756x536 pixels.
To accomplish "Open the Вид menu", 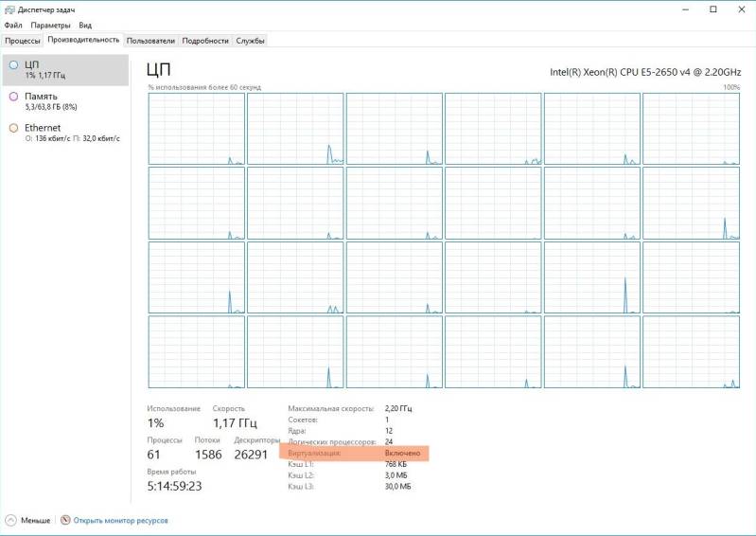I will [x=85, y=26].
